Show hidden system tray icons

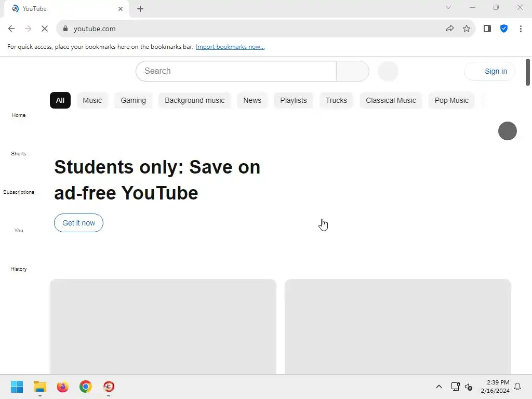pyautogui.click(x=438, y=387)
